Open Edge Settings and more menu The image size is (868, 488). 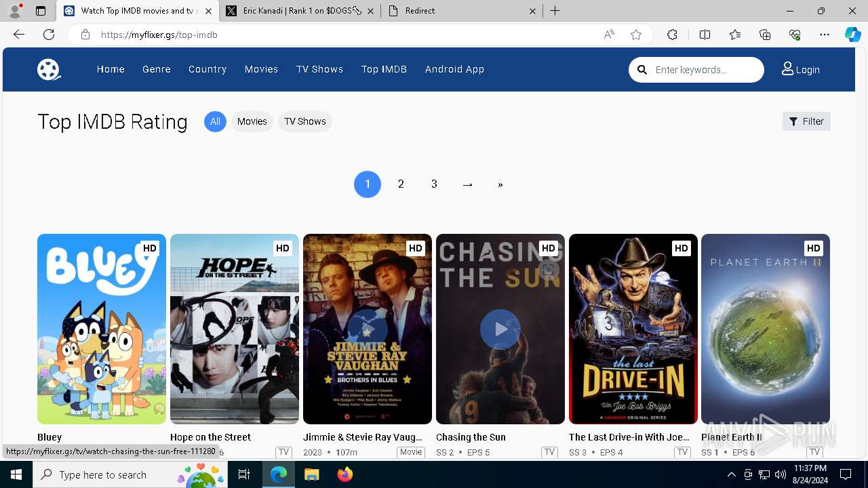click(x=825, y=35)
